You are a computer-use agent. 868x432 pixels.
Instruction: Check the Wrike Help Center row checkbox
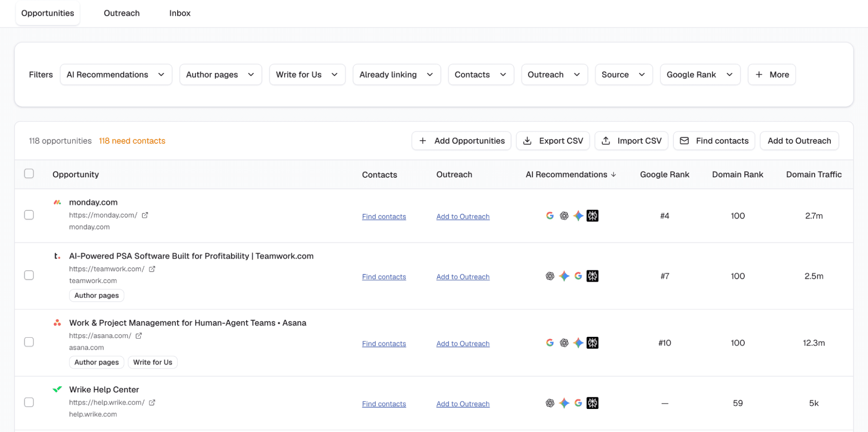point(29,402)
